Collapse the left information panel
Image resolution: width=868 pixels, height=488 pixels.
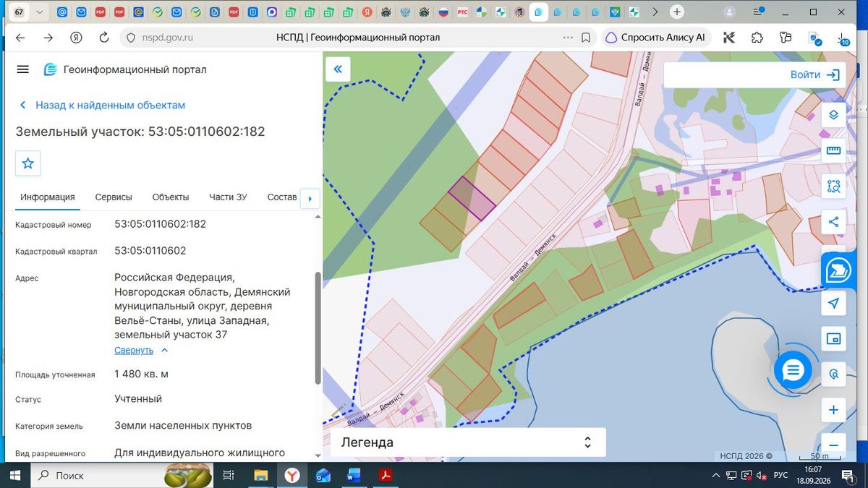[x=338, y=69]
